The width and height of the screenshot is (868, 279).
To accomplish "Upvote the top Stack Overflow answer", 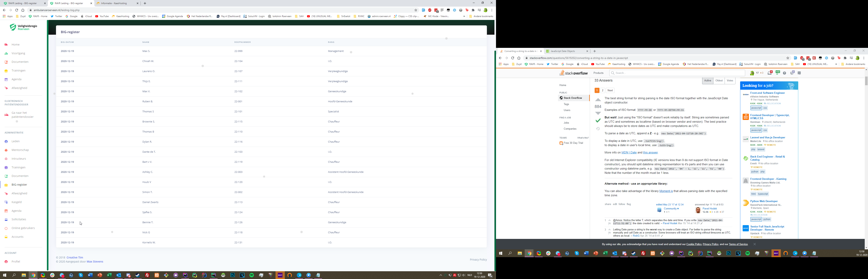I will [x=598, y=100].
